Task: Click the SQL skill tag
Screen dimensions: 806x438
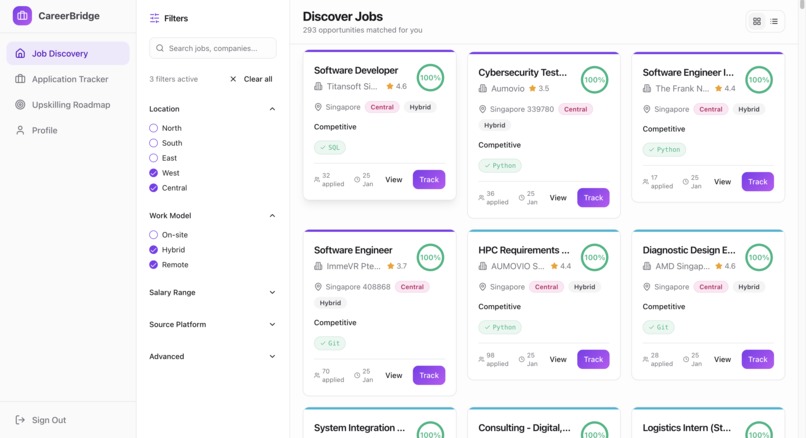Action: [x=329, y=148]
